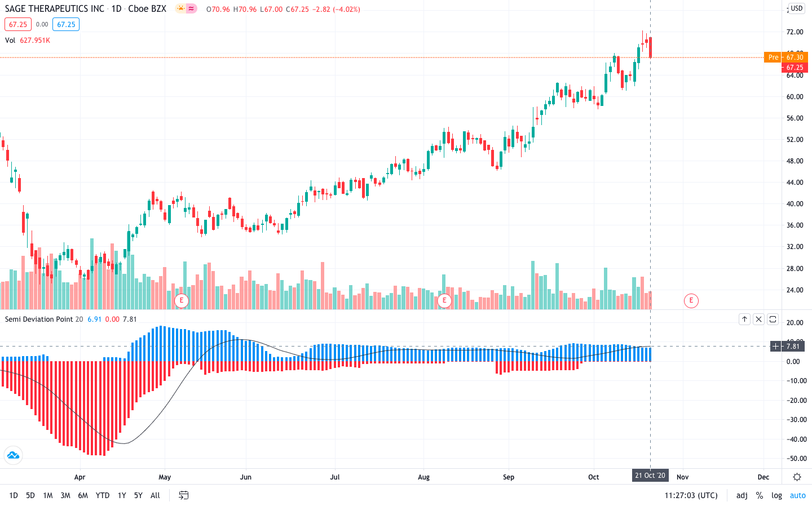Move the indicator pane up with arrow icon

pyautogui.click(x=744, y=319)
